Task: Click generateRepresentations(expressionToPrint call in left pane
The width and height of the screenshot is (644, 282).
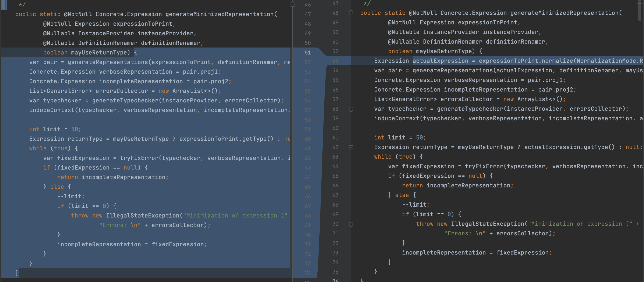Action: click(139, 62)
